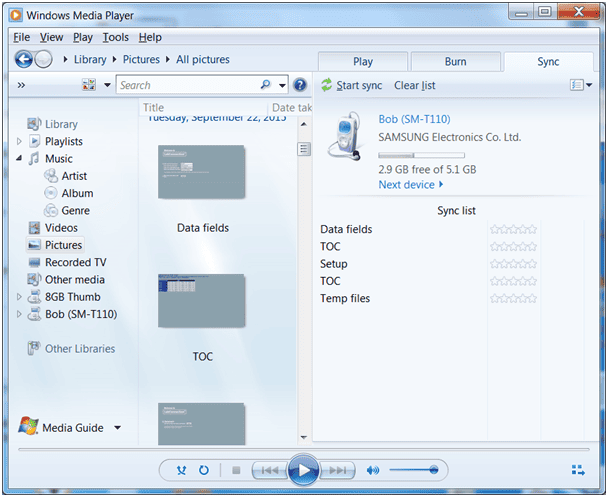The height and width of the screenshot is (497, 608).
Task: Click the Stop playback button
Action: pyautogui.click(x=236, y=470)
